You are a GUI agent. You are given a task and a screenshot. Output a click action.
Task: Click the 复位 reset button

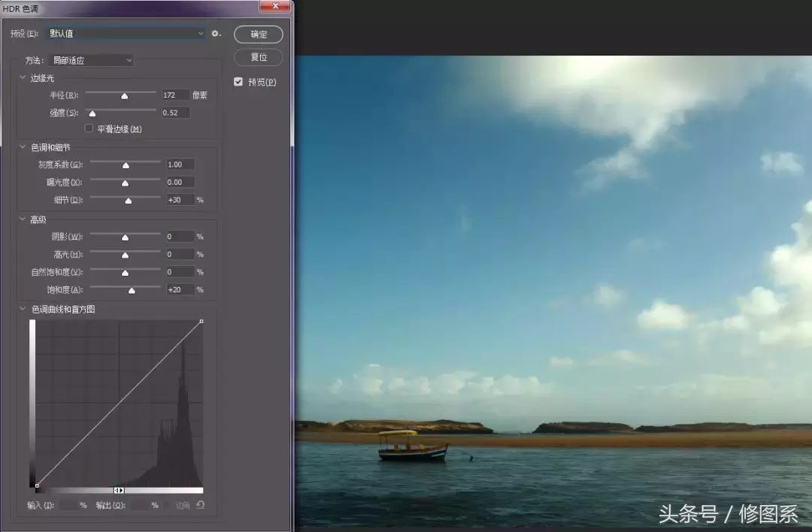pyautogui.click(x=259, y=57)
